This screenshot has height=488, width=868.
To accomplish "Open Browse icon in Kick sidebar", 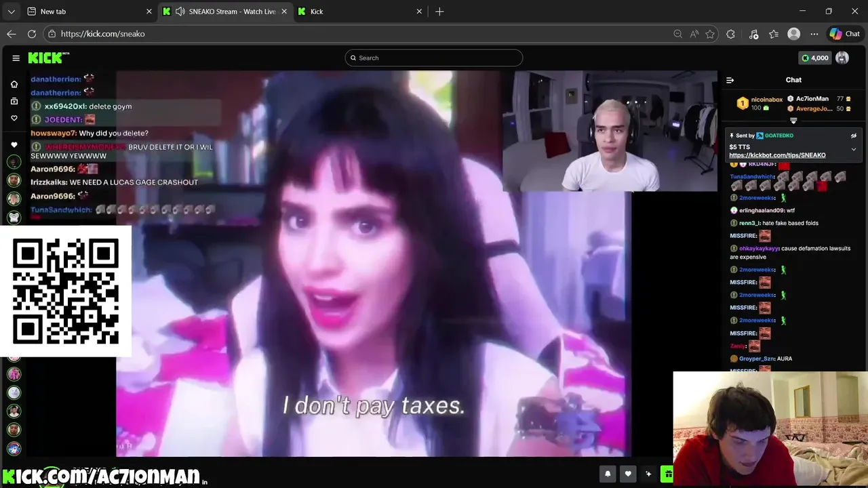I will (x=14, y=101).
